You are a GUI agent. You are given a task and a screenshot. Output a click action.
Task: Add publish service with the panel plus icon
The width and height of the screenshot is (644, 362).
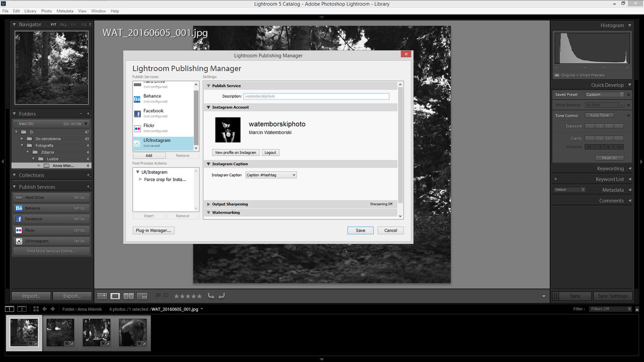(88, 187)
